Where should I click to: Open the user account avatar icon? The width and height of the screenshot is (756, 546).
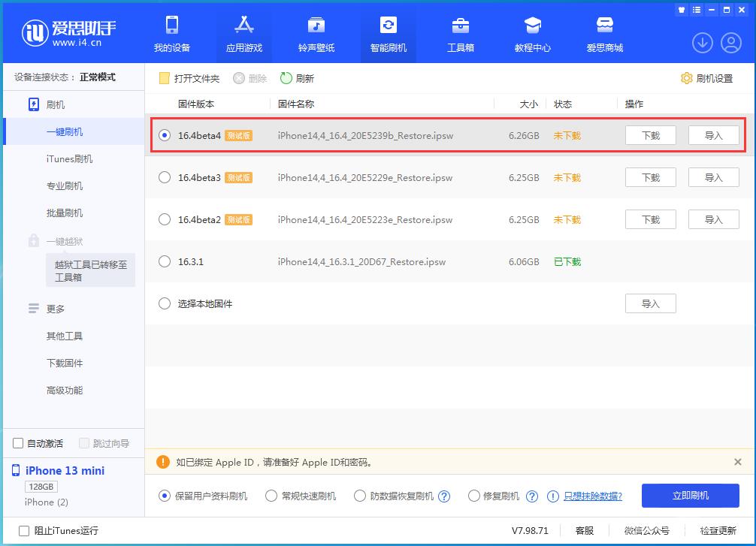point(732,43)
